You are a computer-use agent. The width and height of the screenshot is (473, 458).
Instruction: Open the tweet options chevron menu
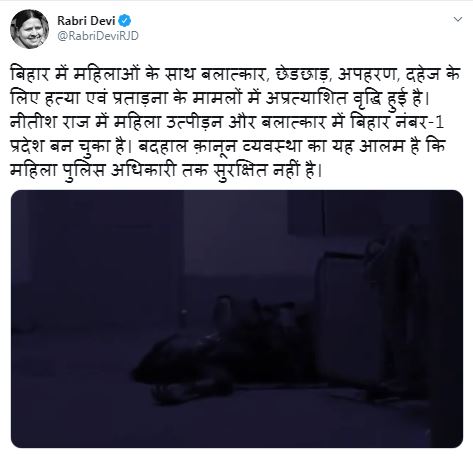click(458, 19)
